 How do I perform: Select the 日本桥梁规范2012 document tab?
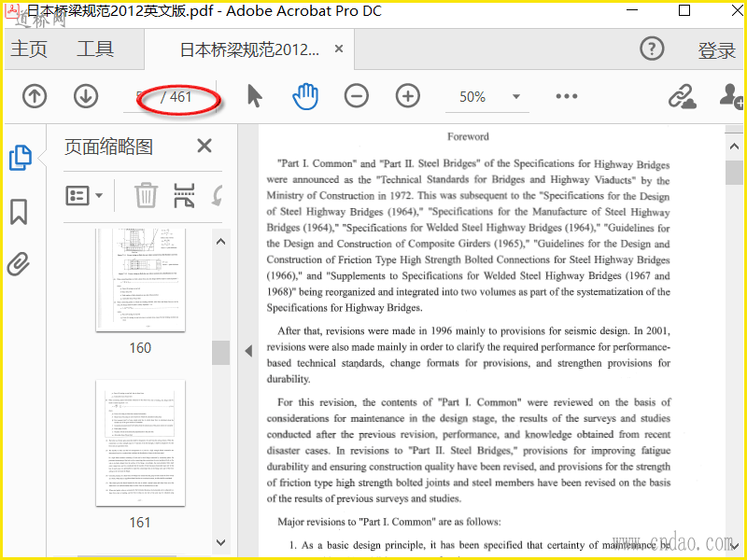tap(249, 49)
